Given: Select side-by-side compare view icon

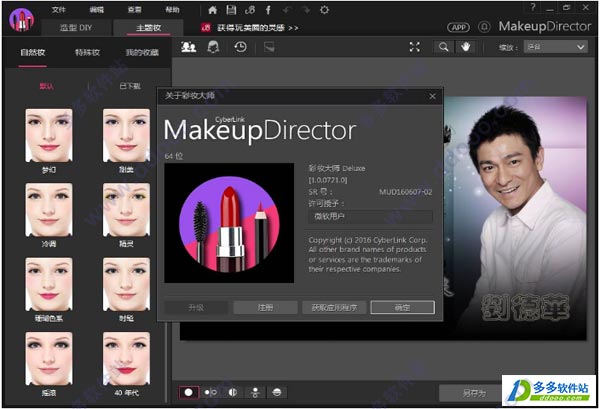Looking at the screenshot, I should [x=210, y=392].
